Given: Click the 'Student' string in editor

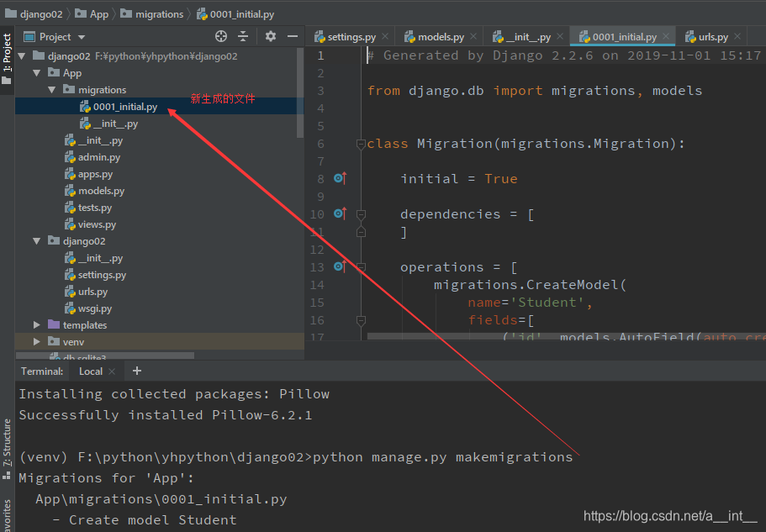Looking at the screenshot, I should pos(547,303).
